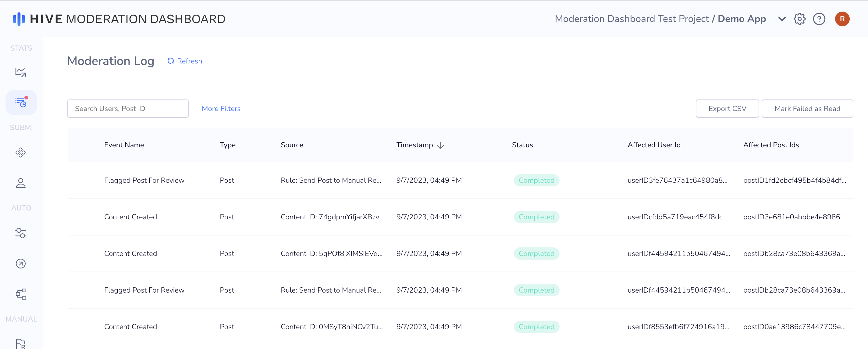Screen dimensions: 868x349
Task: Open the moderation log sidebar icon
Action: [21, 102]
